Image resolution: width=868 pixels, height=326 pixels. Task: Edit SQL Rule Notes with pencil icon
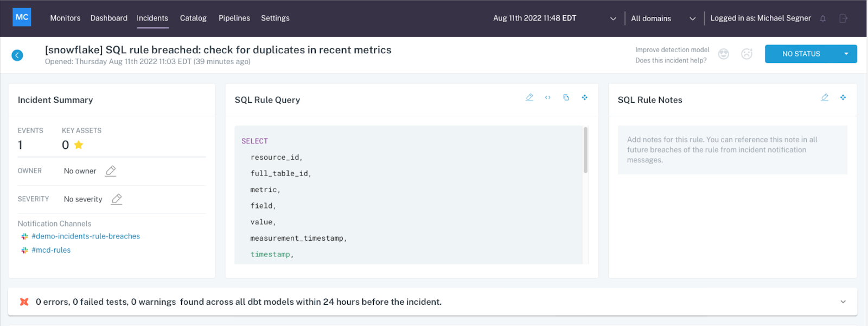point(825,97)
